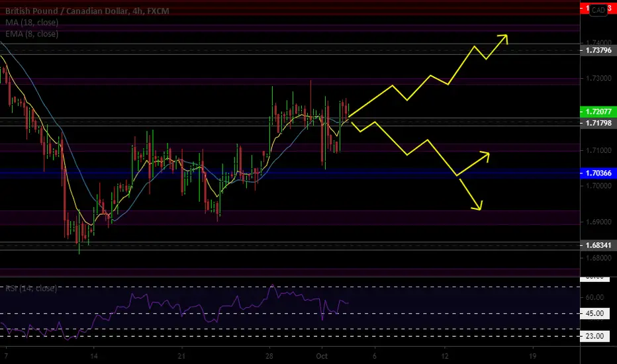
Task: Select the MA (18, close) indicator label
Action: pos(32,23)
